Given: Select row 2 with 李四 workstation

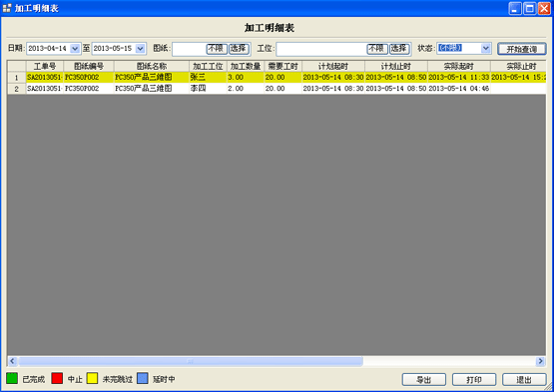Looking at the screenshot, I should (x=277, y=89).
